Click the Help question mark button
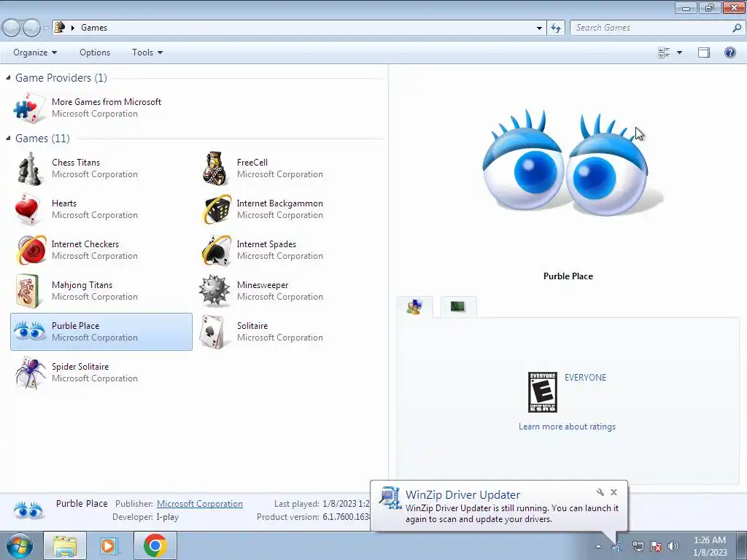Viewport: 747px width, 560px height. click(x=729, y=52)
